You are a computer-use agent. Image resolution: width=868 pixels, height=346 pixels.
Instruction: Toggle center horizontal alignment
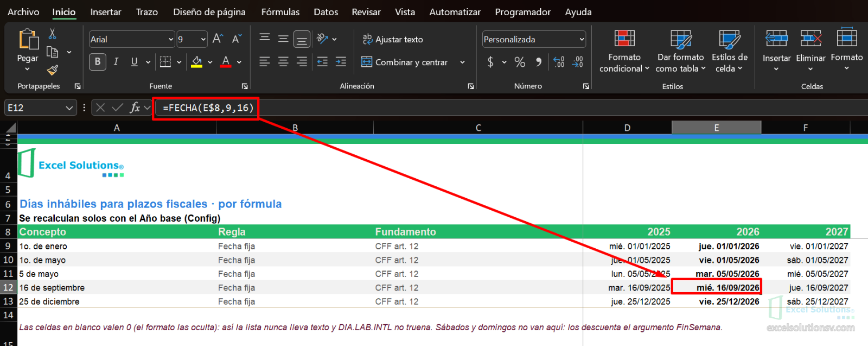[x=283, y=62]
